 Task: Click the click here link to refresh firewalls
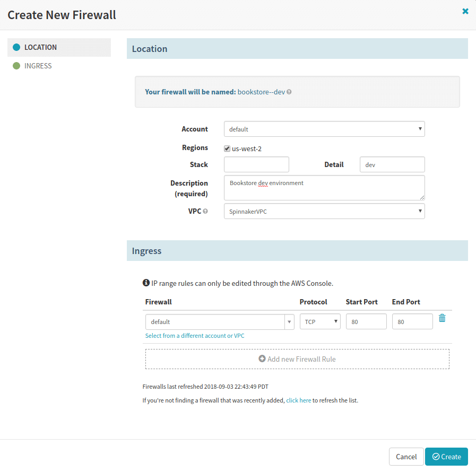pyautogui.click(x=299, y=400)
